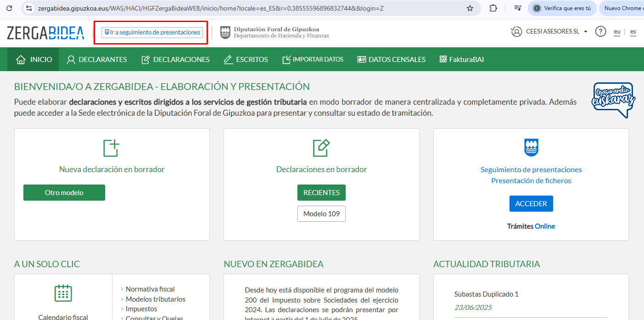Reload the page with the browser refresh icon
Viewport: 644px width, 320px height.
(9, 8)
